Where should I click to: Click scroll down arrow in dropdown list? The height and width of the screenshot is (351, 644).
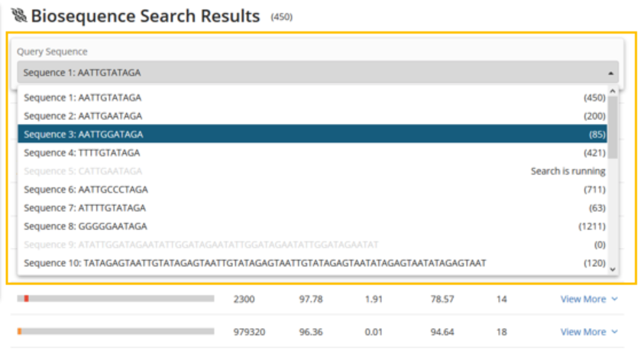612,269
